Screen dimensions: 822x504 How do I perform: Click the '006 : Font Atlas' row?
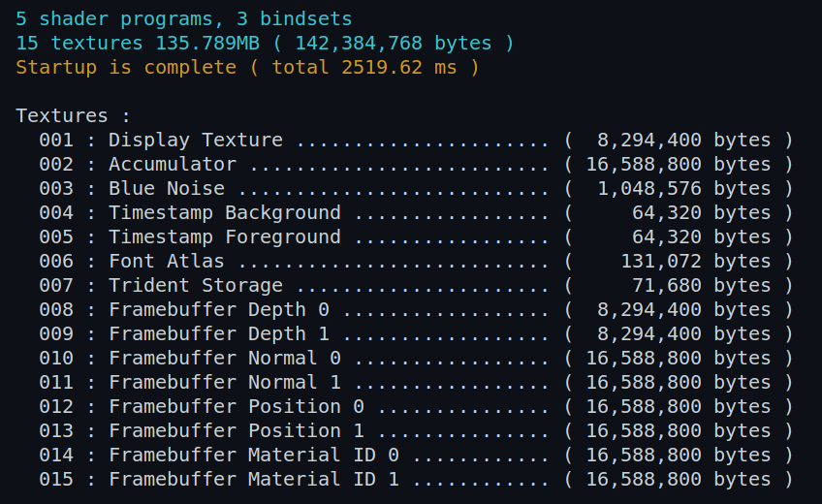tap(416, 262)
